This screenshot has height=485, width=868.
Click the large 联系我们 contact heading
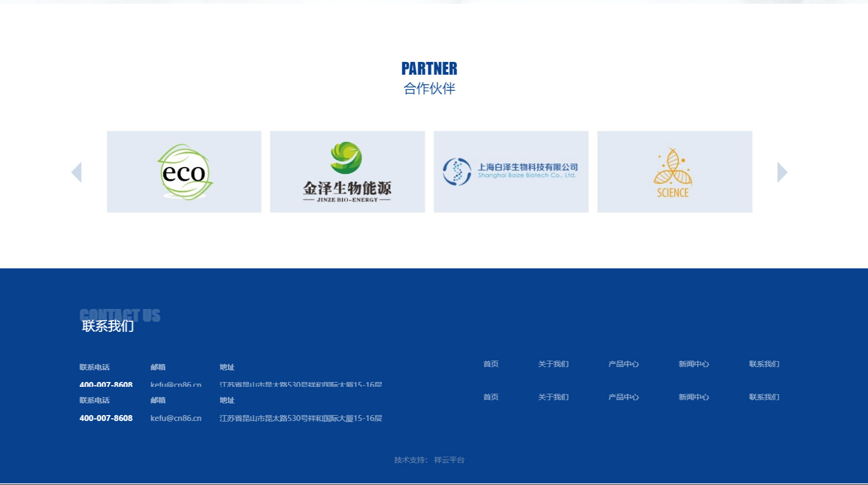108,326
